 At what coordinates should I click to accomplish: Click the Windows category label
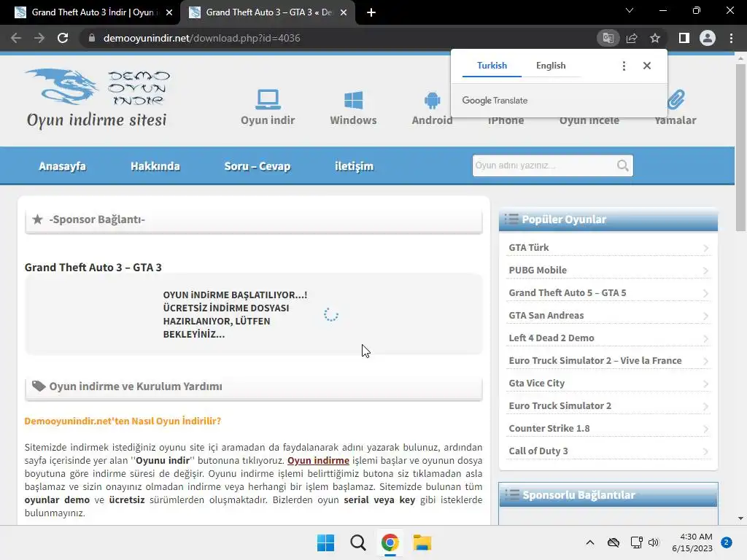tap(354, 120)
